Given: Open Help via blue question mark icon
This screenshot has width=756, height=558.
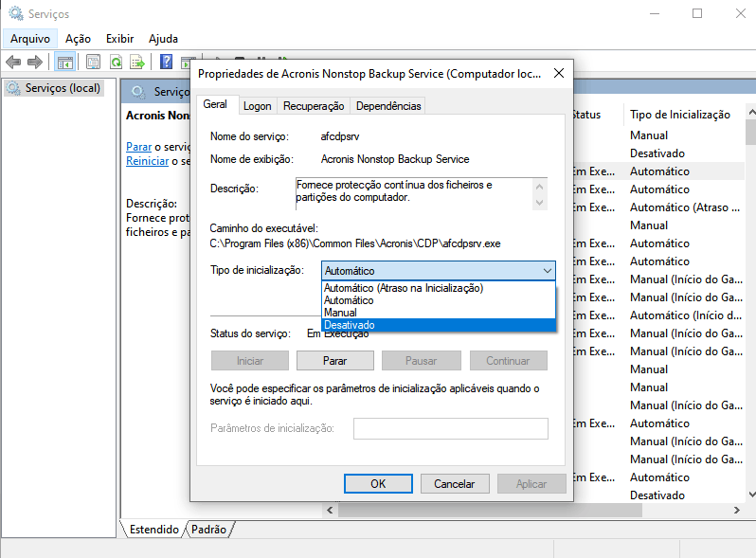Looking at the screenshot, I should click(x=167, y=62).
